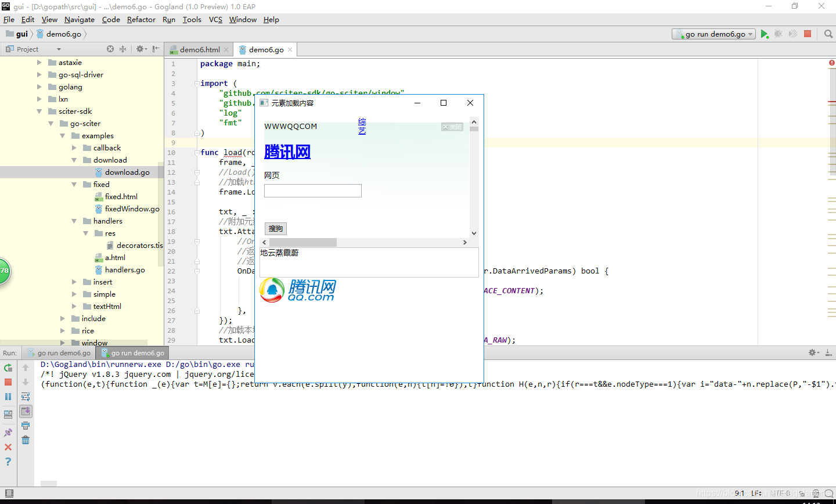
Task: Open Project panel settings gear
Action: (x=141, y=49)
